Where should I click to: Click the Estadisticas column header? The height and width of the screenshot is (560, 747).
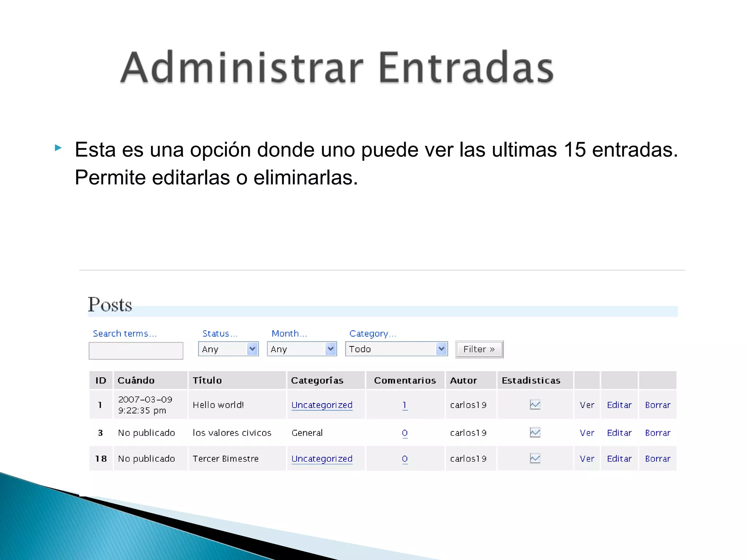pyautogui.click(x=535, y=380)
